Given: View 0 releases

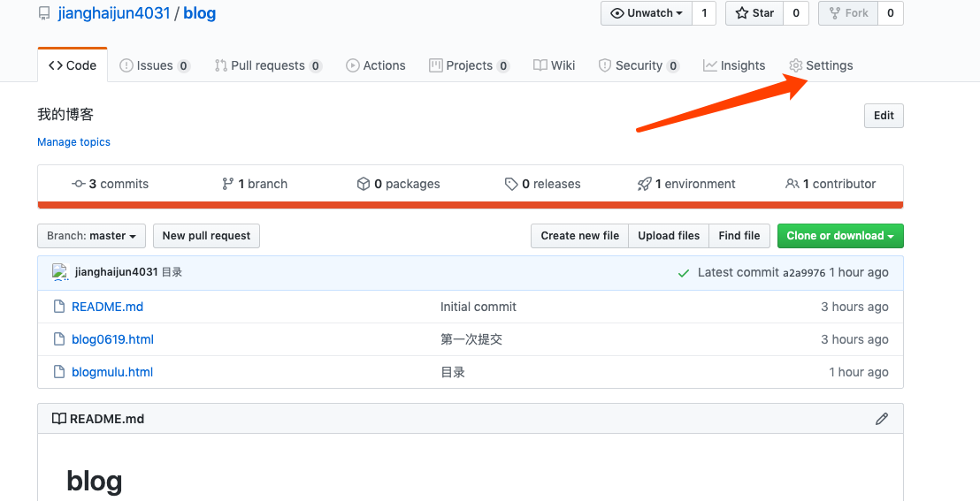Looking at the screenshot, I should point(542,184).
